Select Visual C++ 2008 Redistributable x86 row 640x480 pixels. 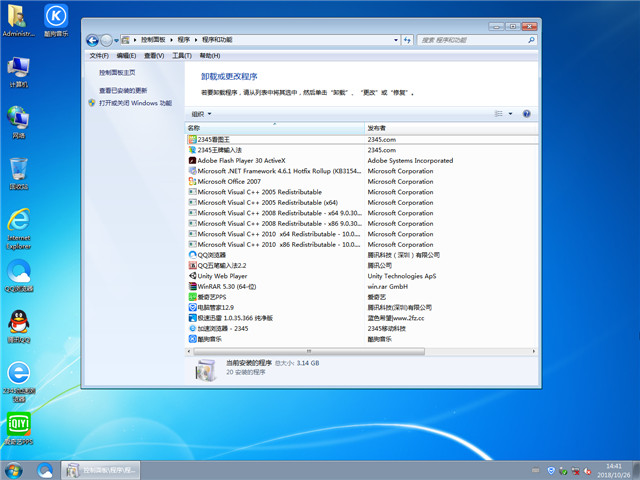[x=362, y=224]
